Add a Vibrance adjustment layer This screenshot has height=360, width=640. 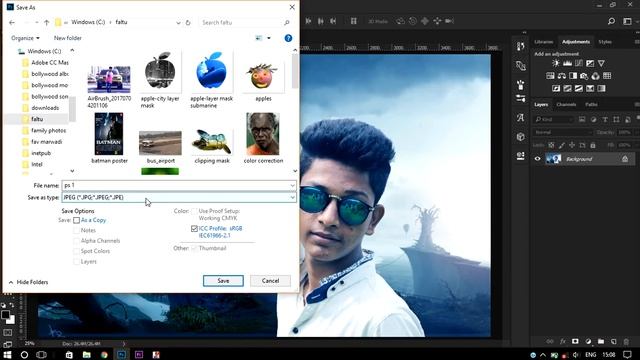tap(601, 63)
